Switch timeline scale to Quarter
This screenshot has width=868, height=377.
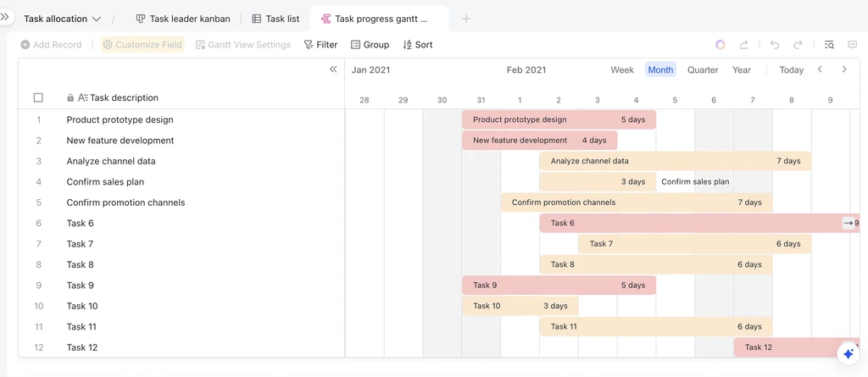(x=703, y=69)
